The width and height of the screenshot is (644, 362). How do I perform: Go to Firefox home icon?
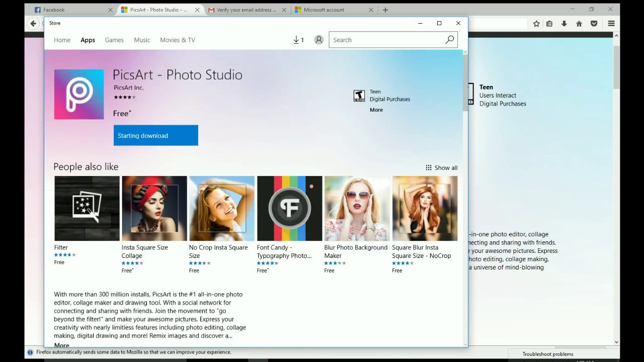579,24
